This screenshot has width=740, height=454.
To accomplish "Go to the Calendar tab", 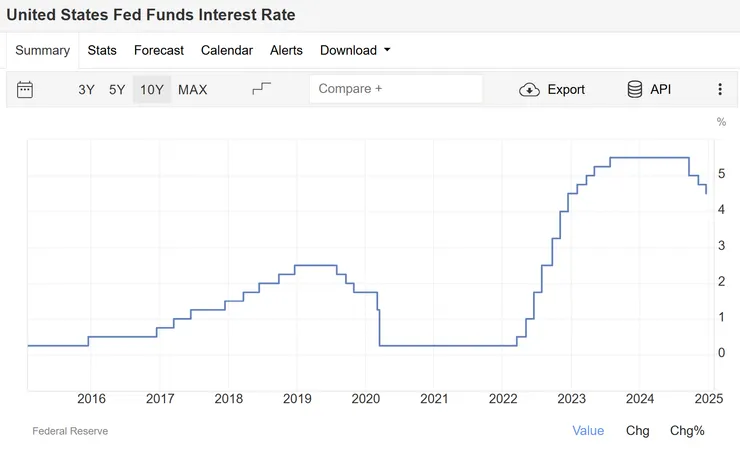I will tap(227, 50).
